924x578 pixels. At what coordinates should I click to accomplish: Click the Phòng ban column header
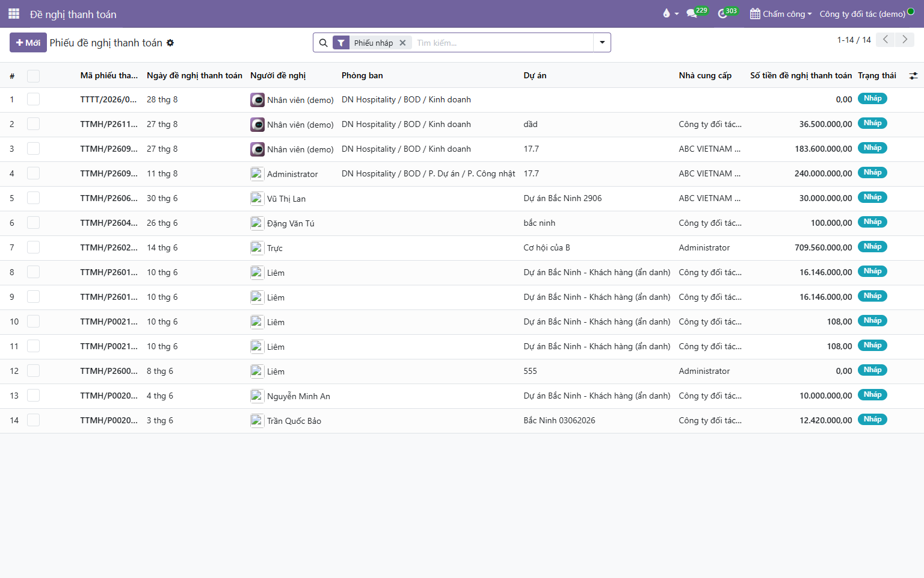[x=362, y=75]
